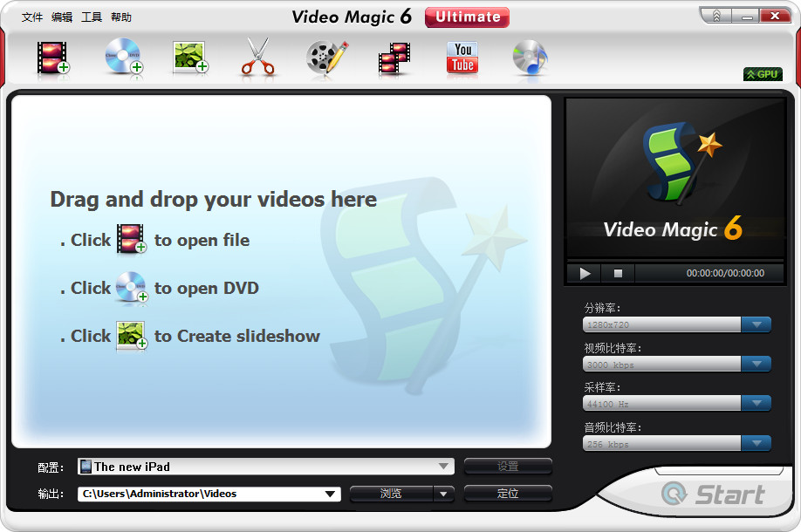Click the Add Video File toolbar icon
The height and width of the screenshot is (532, 801).
53,58
